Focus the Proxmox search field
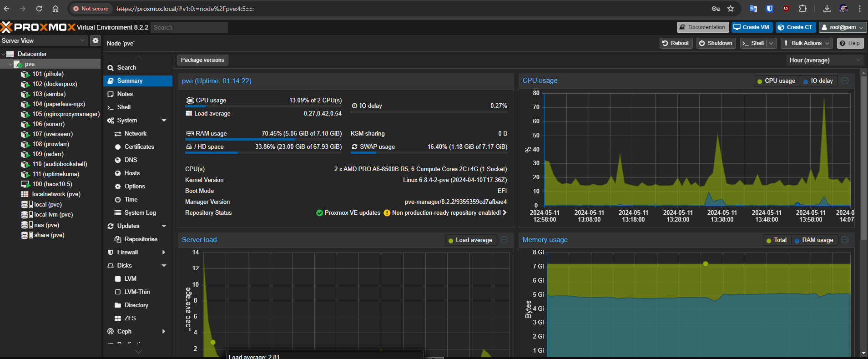868x359 pixels. [189, 27]
